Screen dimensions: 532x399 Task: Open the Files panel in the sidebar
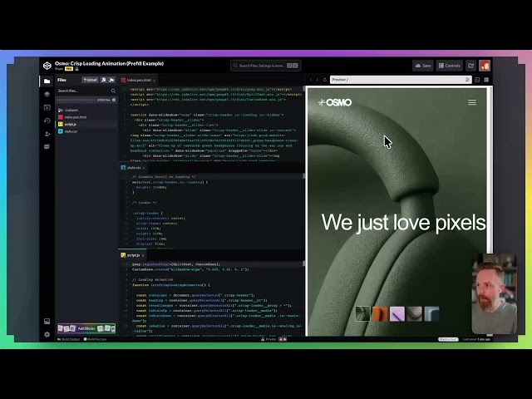point(47,81)
